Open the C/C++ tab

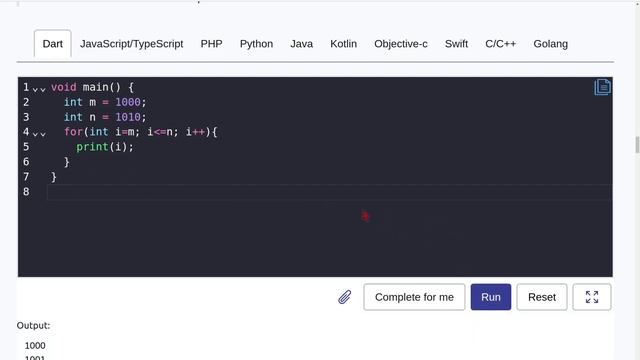(501, 44)
